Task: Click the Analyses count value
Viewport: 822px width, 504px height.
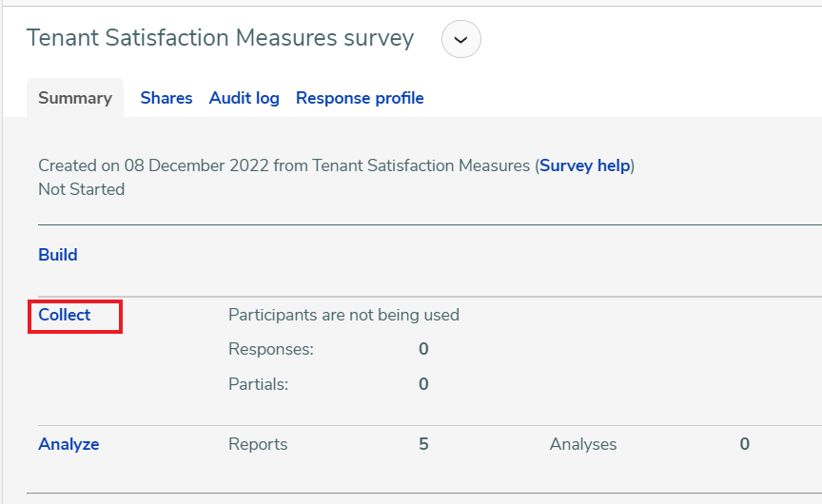Action: 744,444
